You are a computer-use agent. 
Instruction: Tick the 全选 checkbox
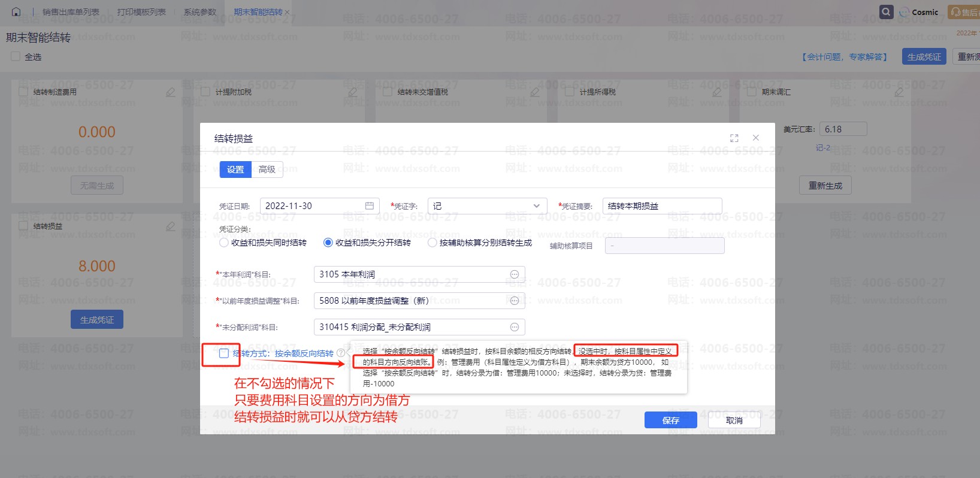[x=16, y=57]
